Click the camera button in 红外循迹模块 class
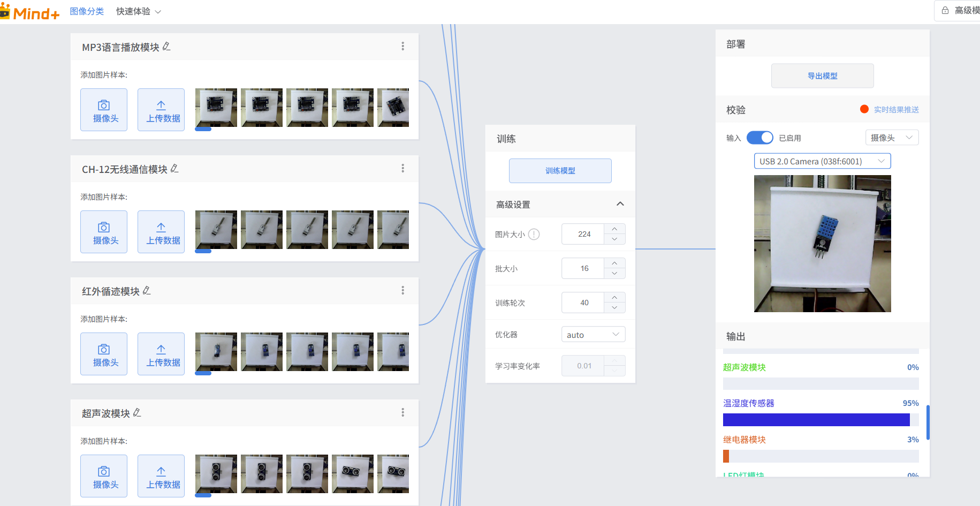980x506 pixels. tap(104, 354)
